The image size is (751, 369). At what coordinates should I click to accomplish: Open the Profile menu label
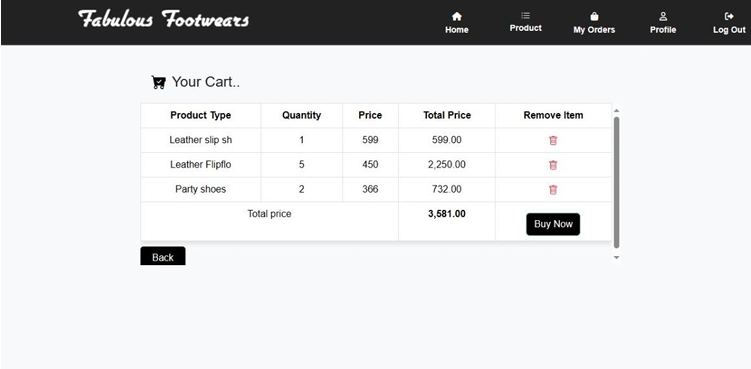663,30
